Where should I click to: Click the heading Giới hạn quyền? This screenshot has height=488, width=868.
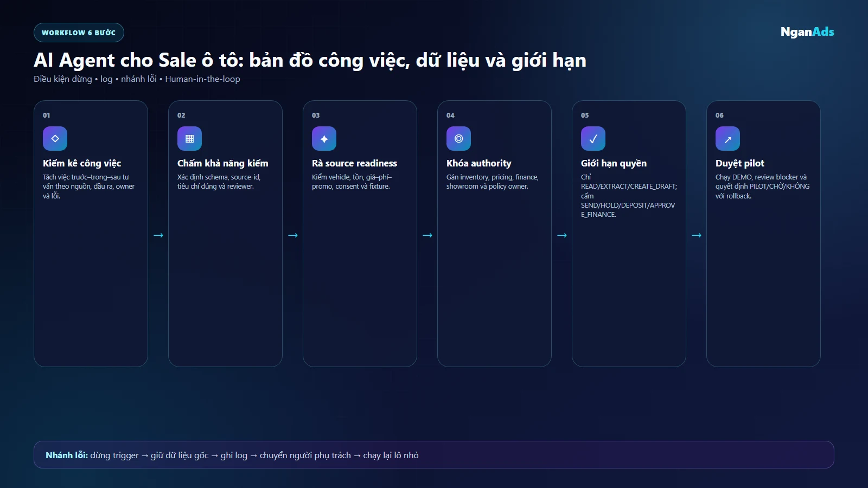coord(614,163)
